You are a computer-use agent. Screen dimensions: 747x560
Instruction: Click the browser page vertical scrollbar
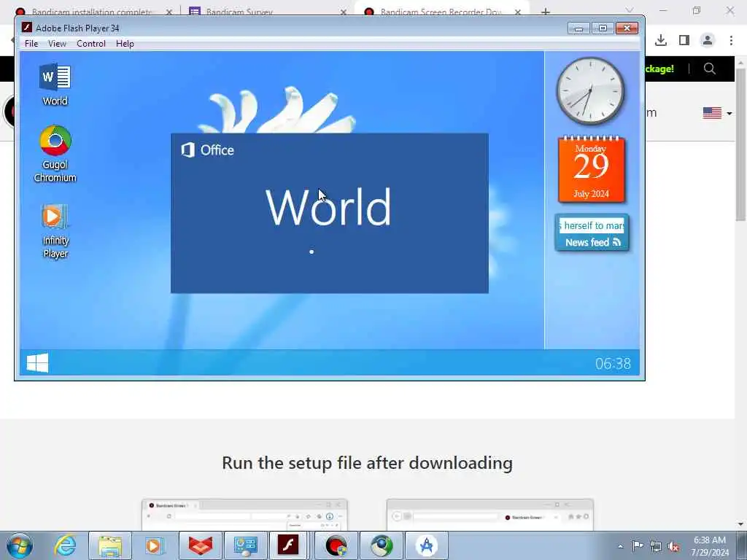[x=740, y=145]
